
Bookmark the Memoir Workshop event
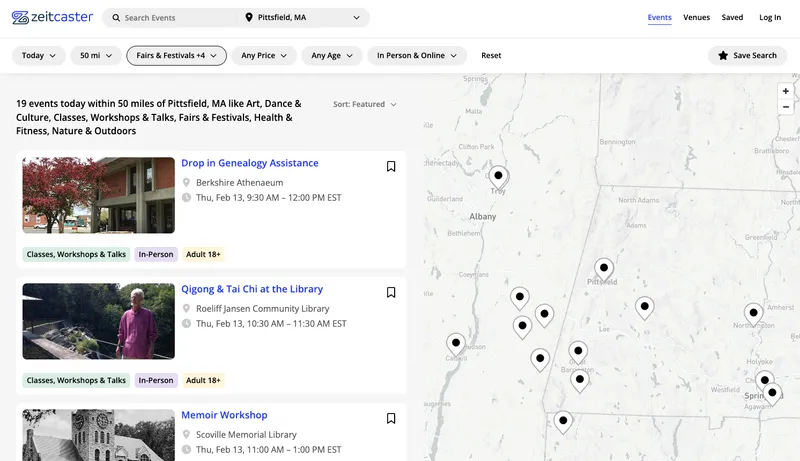pyautogui.click(x=391, y=419)
